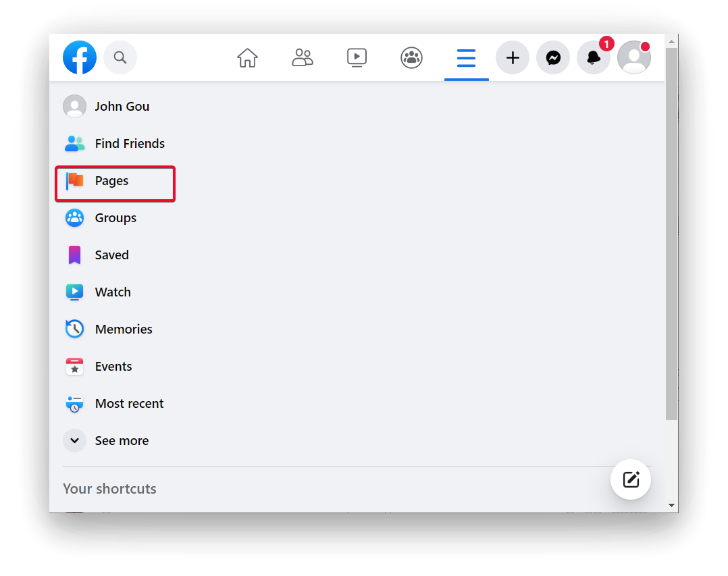Click the Memories clock icon
The height and width of the screenshot is (576, 728).
point(75,329)
